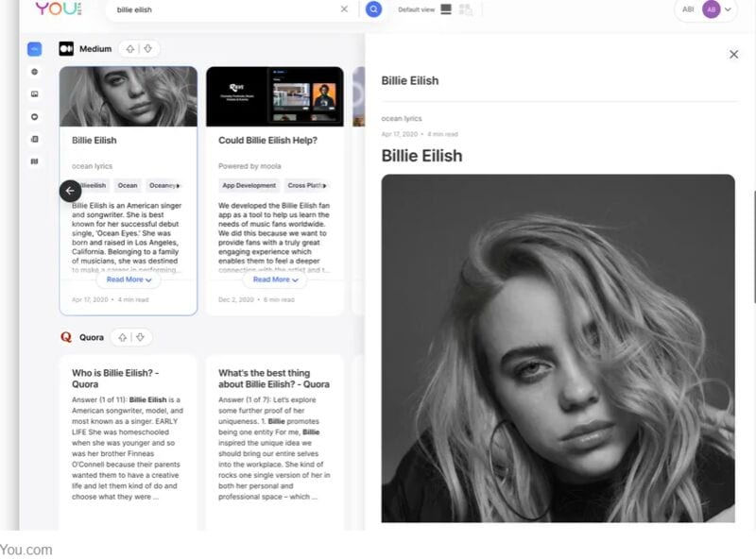This screenshot has width=756, height=559.
Task: Upvote the Quora source
Action: point(123,337)
